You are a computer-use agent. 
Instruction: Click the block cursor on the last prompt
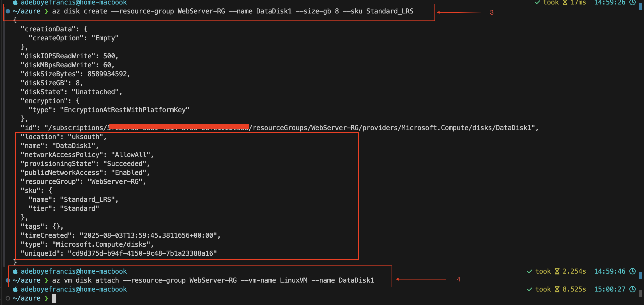[x=54, y=298]
